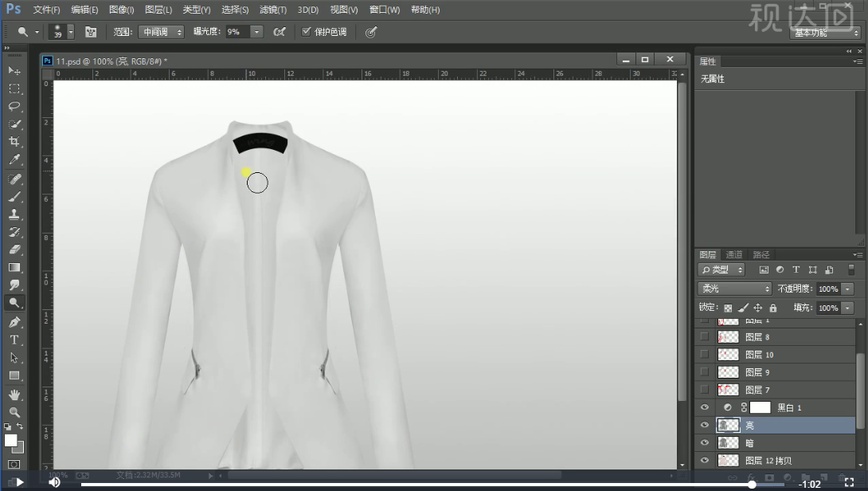Open the Brush panel from options bar
Image resolution: width=868 pixels, height=491 pixels.
pyautogui.click(x=91, y=32)
